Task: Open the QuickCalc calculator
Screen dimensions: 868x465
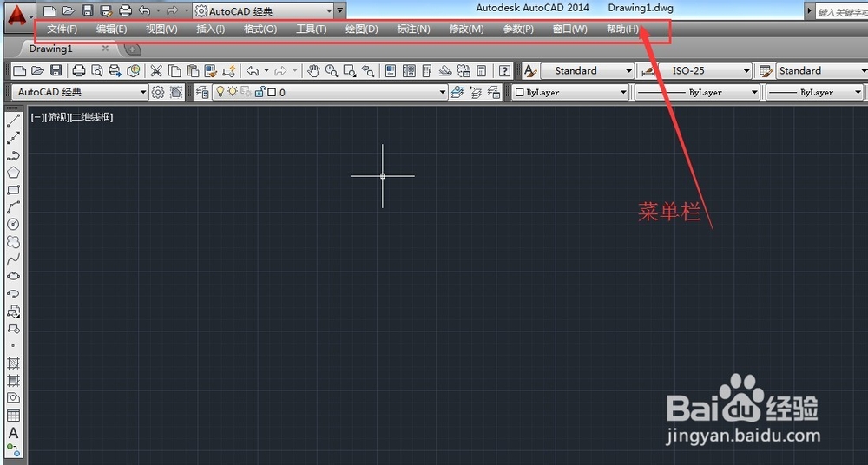Action: [481, 71]
